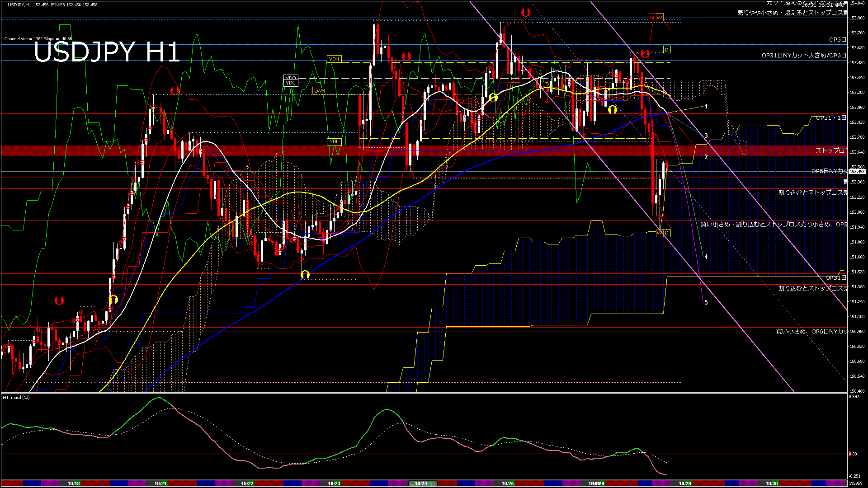Screen dimensions: 868x488
Task: Click projection line label number 1
Action: pos(706,107)
